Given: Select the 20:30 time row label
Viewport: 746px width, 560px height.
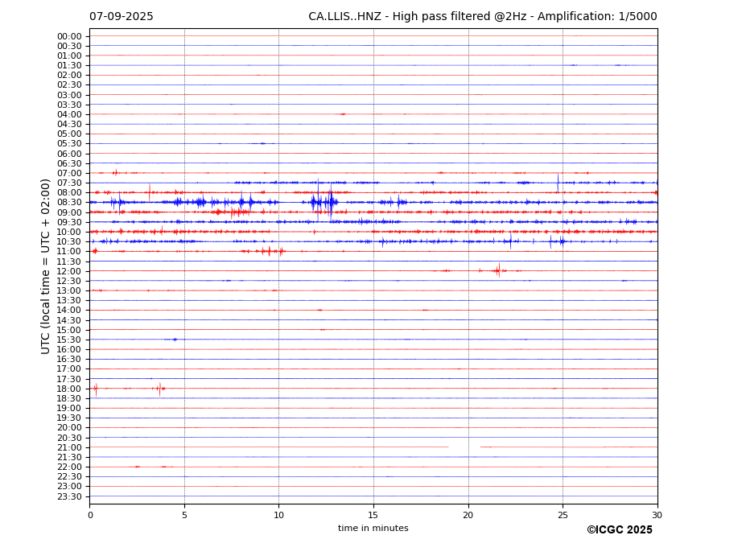Looking at the screenshot, I should point(69,438).
